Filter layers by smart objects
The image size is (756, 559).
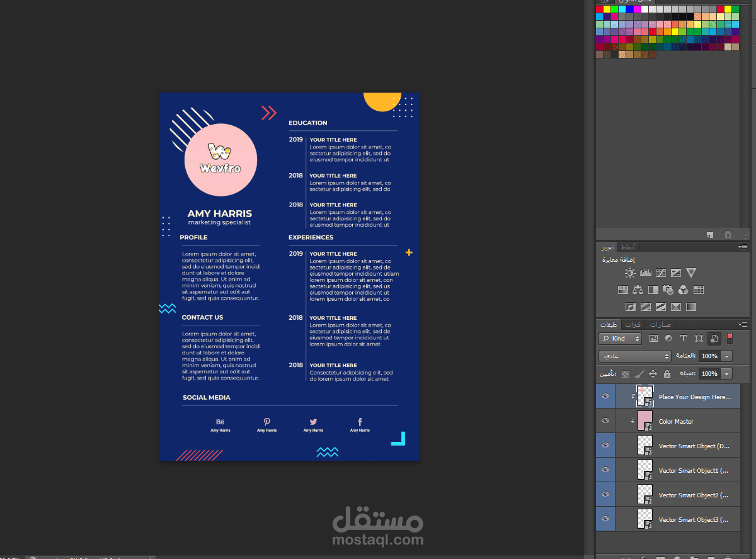714,338
